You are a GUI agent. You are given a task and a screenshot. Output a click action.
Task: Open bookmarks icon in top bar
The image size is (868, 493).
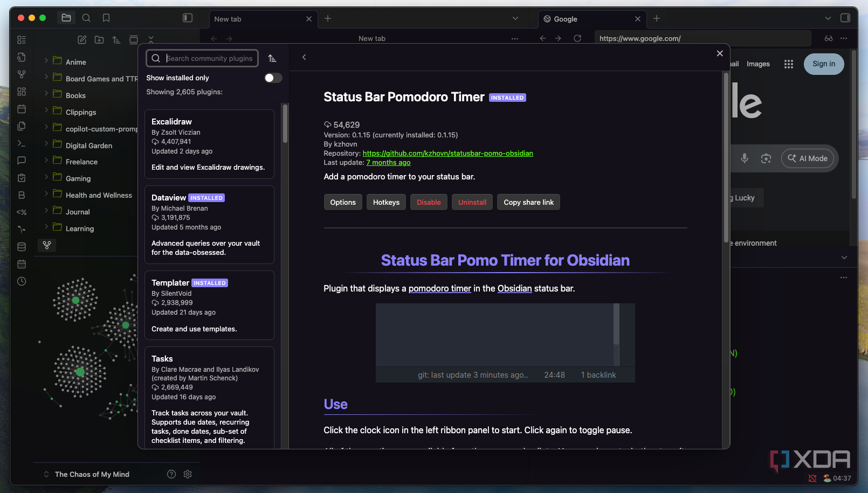(106, 18)
